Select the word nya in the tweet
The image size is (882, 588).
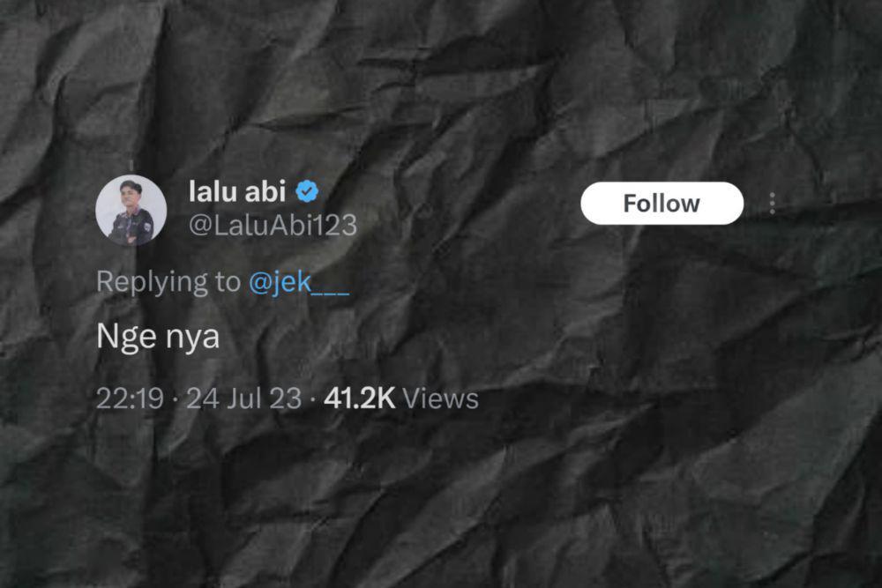[x=192, y=339]
